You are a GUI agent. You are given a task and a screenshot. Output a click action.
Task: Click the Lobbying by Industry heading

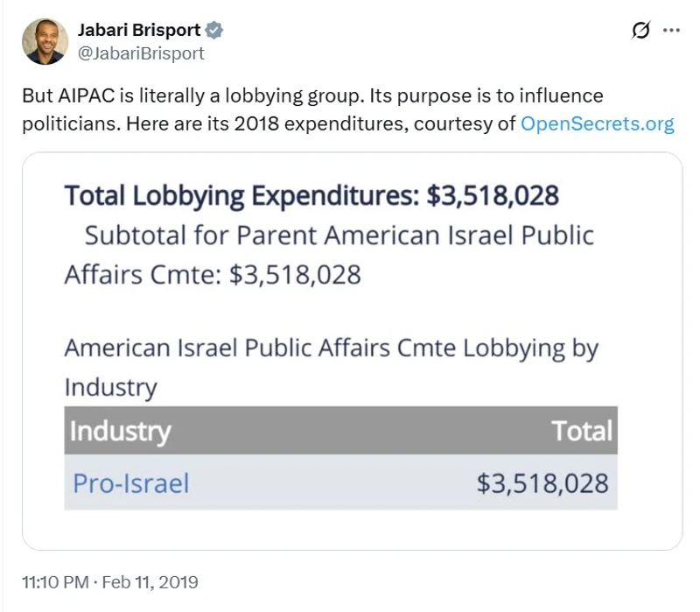pyautogui.click(x=331, y=348)
